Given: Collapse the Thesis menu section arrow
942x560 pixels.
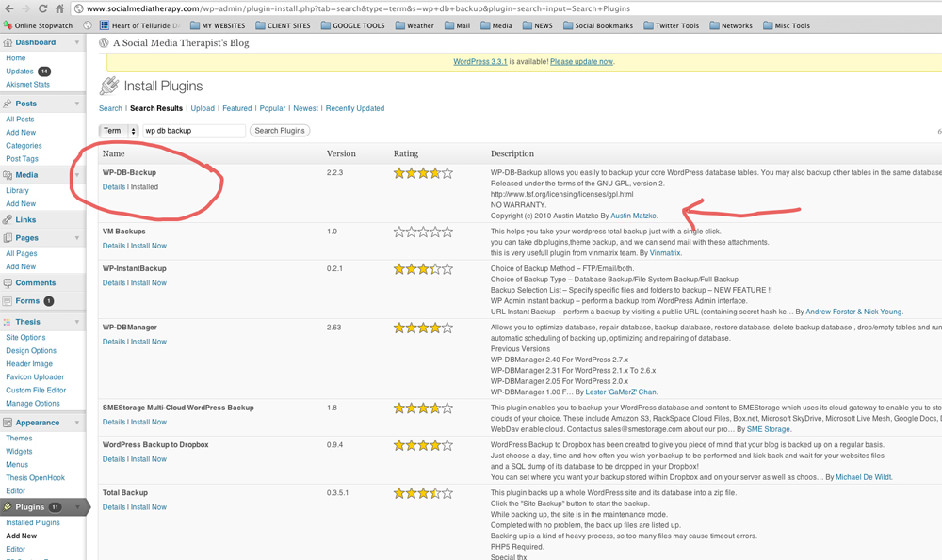Looking at the screenshot, I should coord(77,322).
